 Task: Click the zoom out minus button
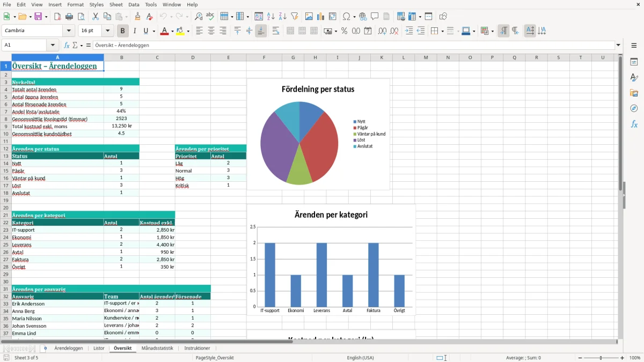click(x=580, y=358)
